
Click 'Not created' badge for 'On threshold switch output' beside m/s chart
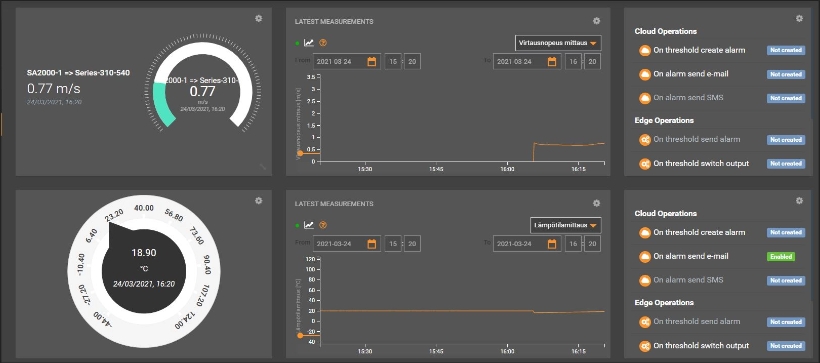pos(786,164)
